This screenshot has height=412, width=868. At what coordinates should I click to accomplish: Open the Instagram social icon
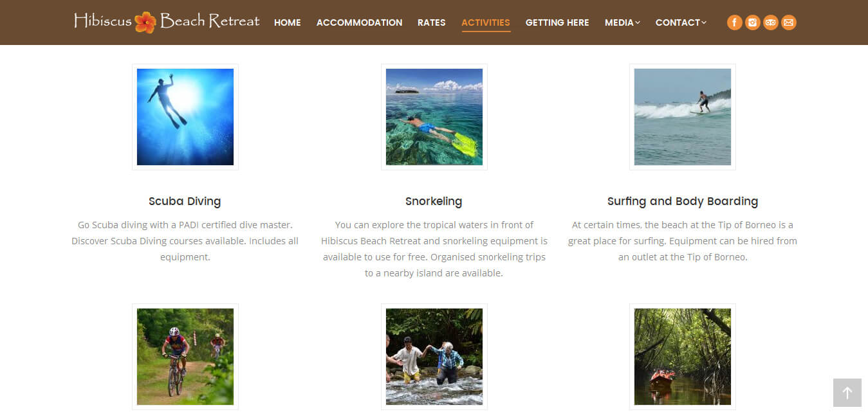[752, 22]
